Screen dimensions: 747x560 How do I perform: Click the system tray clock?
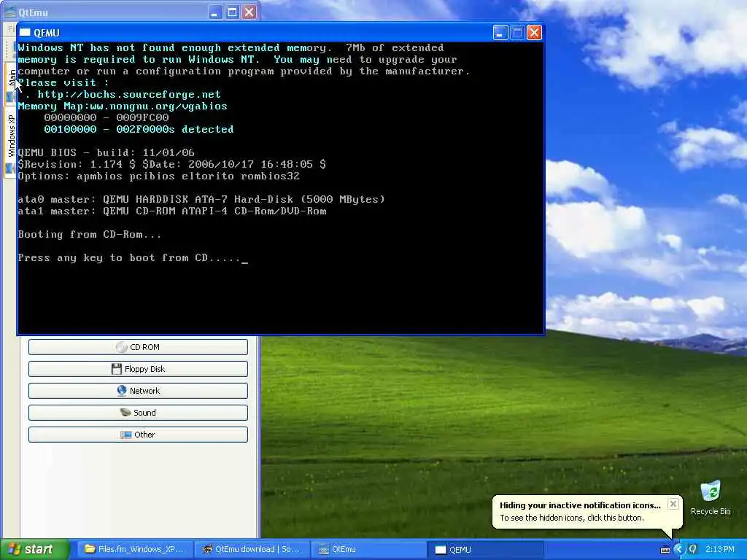[720, 550]
